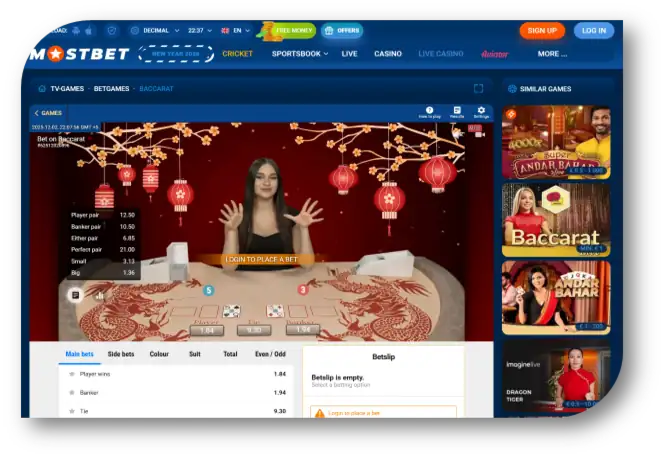665x458 pixels.
Task: Favorite the Banker bet star
Action: coord(72,393)
